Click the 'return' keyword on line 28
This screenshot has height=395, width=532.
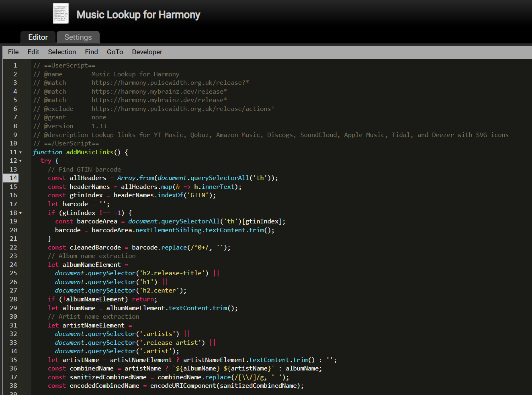143,299
